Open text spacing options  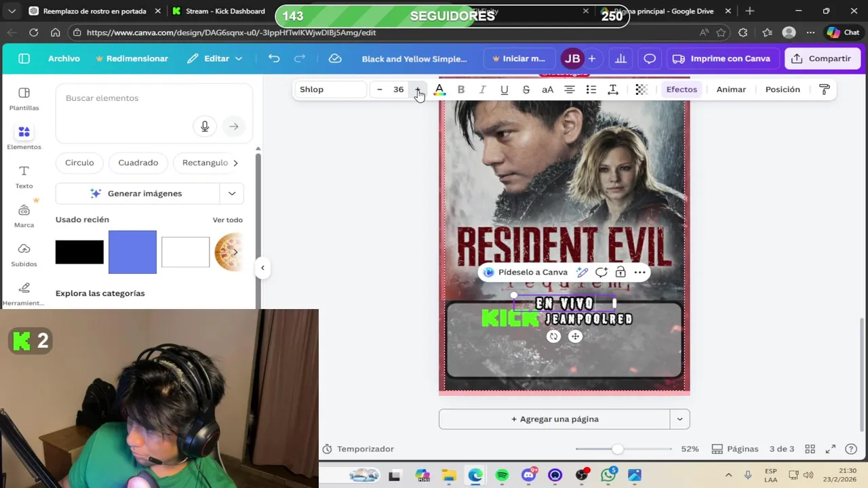(x=613, y=89)
